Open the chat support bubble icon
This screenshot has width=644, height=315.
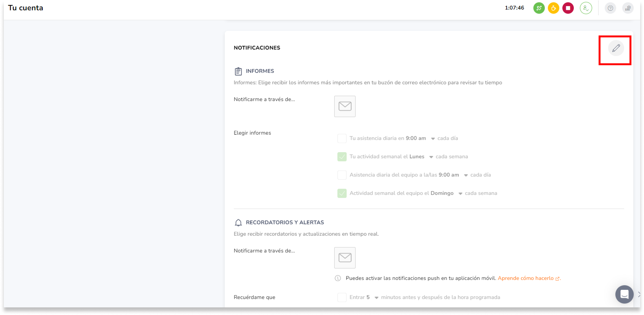624,294
